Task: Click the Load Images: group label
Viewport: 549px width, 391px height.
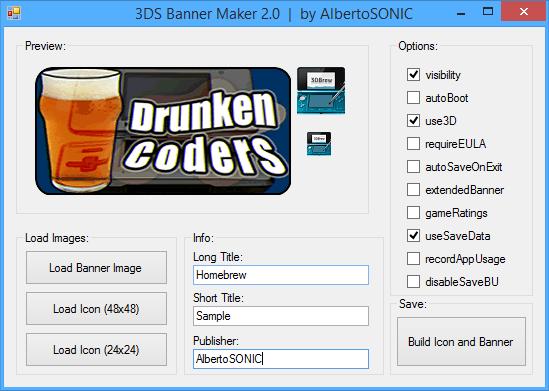Action: coord(57,238)
